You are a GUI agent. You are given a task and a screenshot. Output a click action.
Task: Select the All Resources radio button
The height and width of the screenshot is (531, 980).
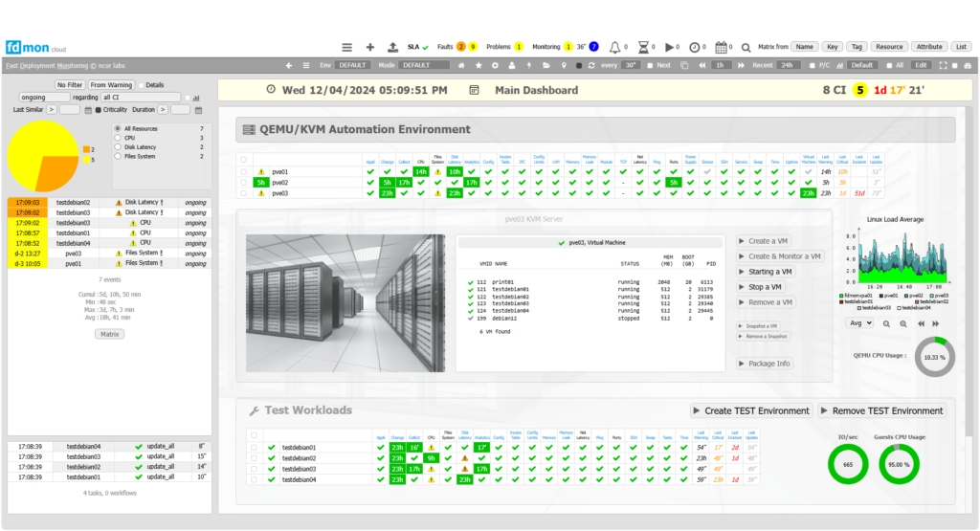click(118, 129)
